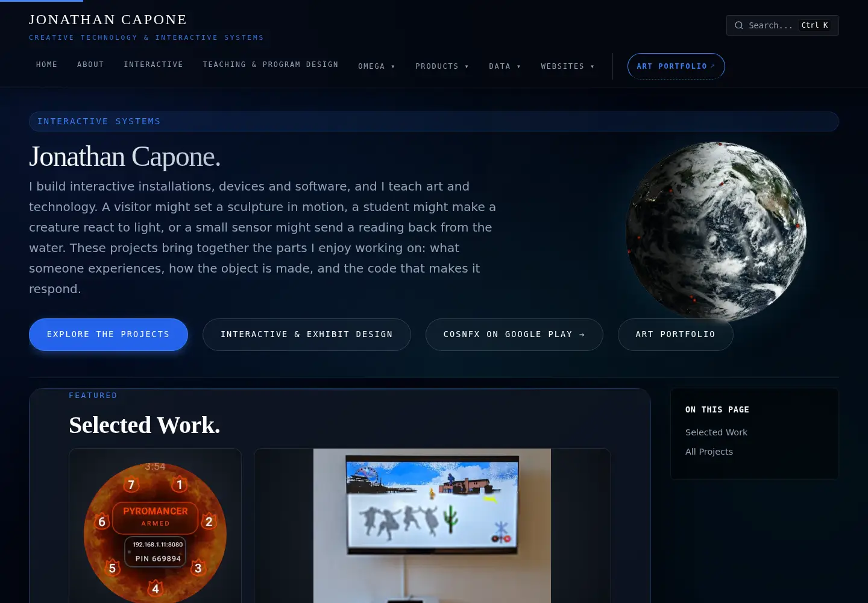The image size is (868, 603).
Task: Open the Art Portfolio external link in navigation
Action: pos(676,66)
